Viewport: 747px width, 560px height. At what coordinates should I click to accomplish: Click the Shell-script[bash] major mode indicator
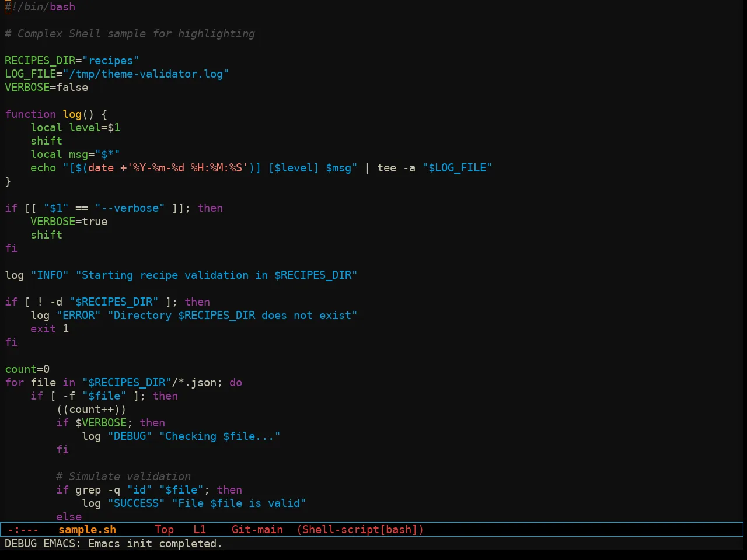pos(360,530)
